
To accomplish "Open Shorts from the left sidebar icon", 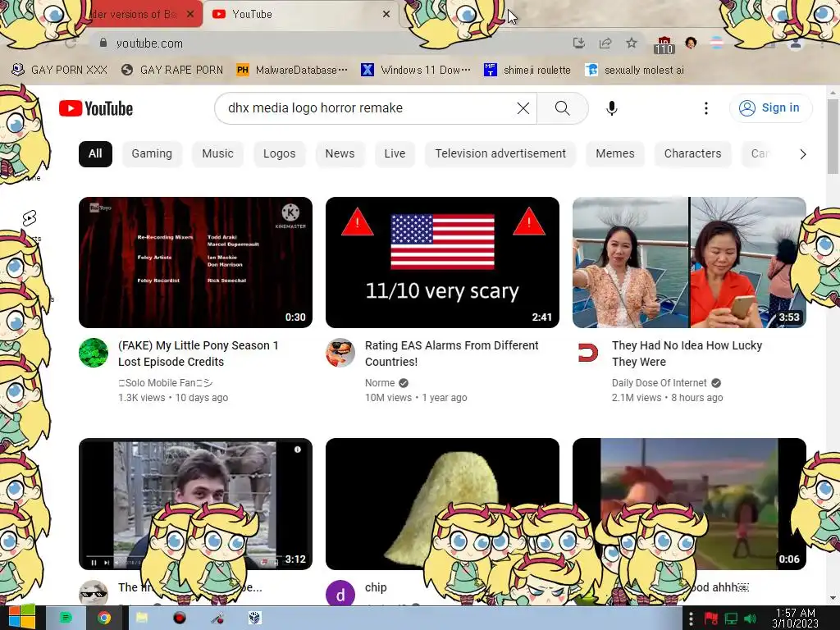I will (x=30, y=218).
